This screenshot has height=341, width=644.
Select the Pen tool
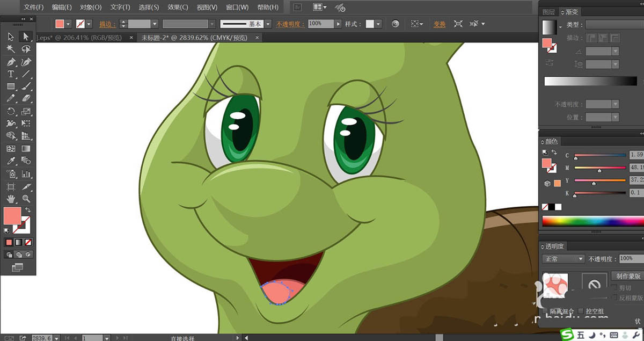tap(11, 62)
